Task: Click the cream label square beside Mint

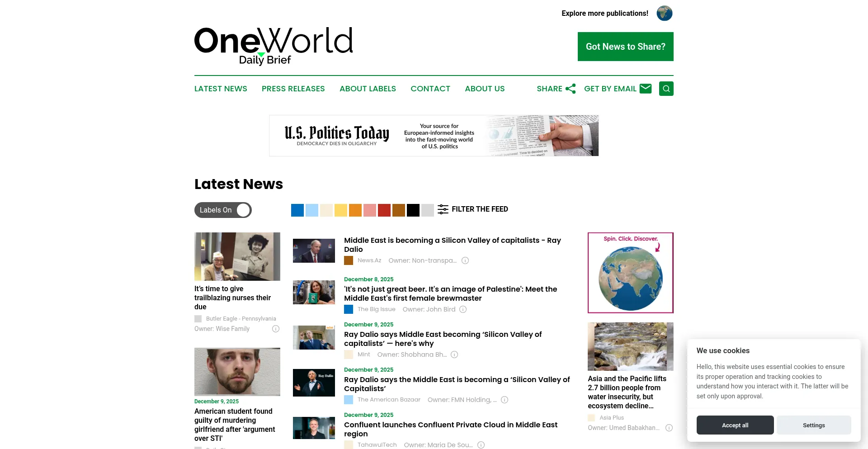Action: [349, 354]
